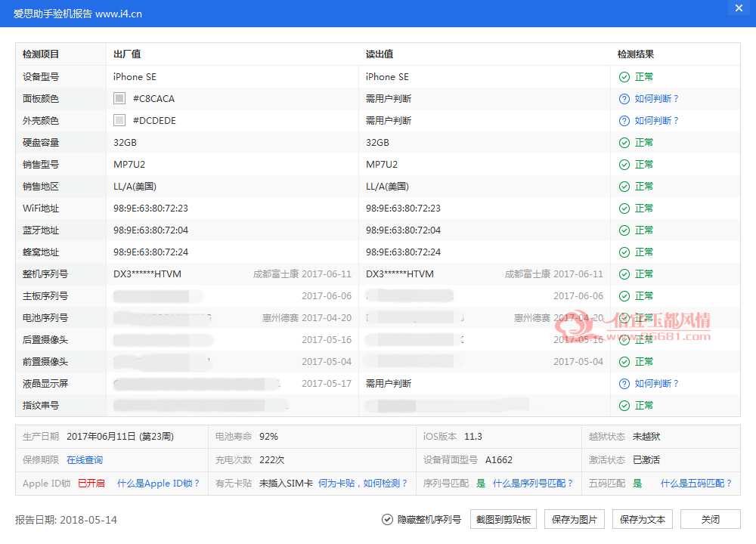Click the production date 2017年06月11日
Viewport: 756px width, 544px height.
point(101,437)
